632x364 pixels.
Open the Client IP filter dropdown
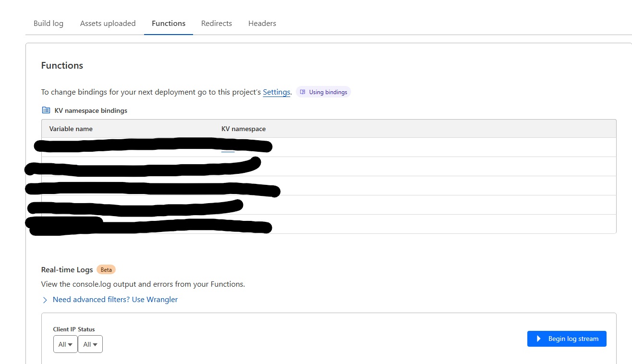pos(65,344)
